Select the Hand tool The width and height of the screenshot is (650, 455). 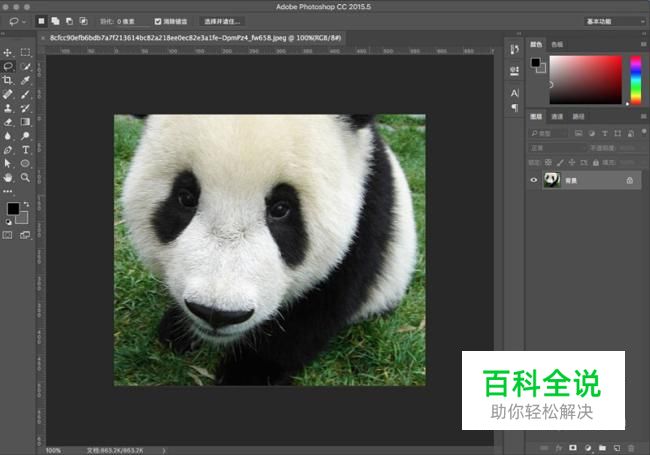[x=8, y=177]
